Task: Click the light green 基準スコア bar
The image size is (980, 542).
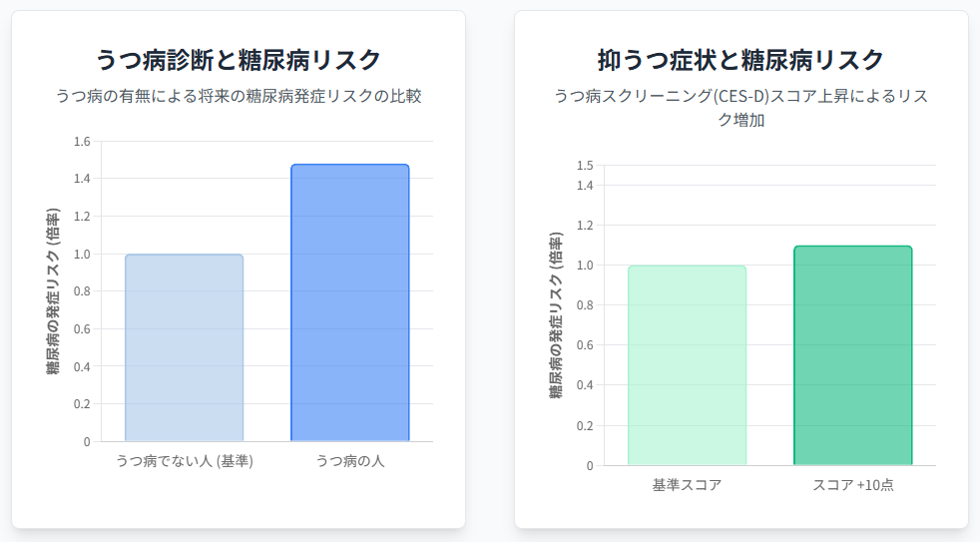Action: tap(687, 365)
